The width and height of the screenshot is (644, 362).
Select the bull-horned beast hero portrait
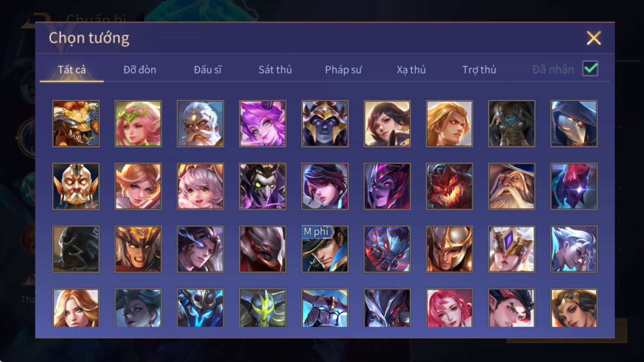coord(76,123)
